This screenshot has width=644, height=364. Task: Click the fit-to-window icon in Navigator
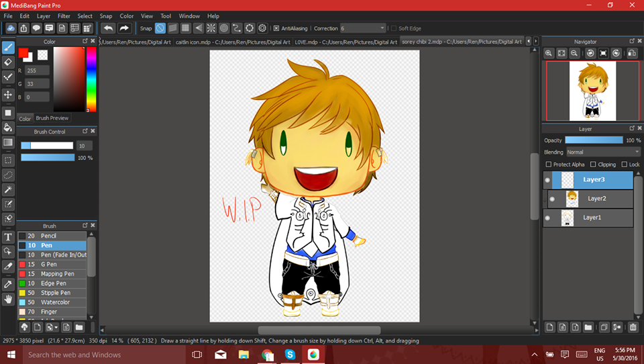tap(561, 53)
